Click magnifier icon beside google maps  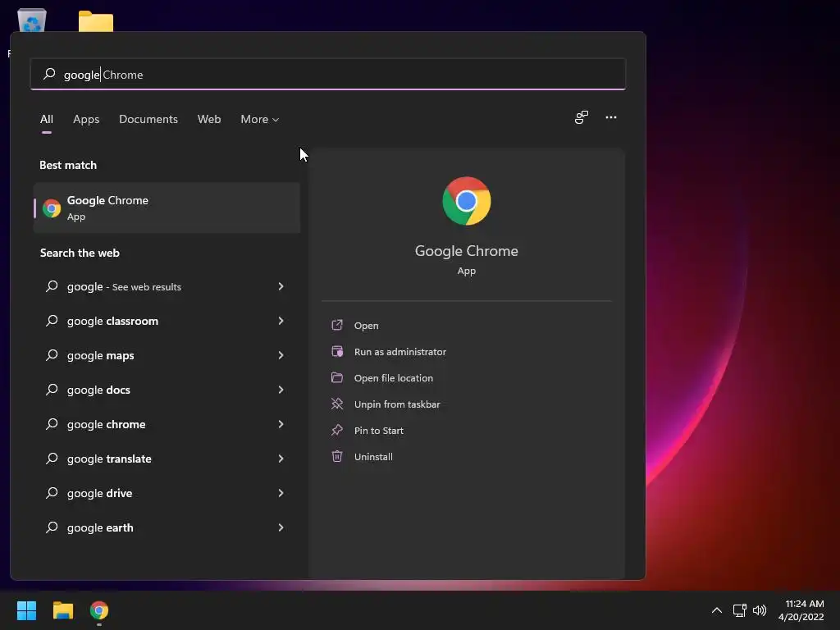(x=52, y=355)
